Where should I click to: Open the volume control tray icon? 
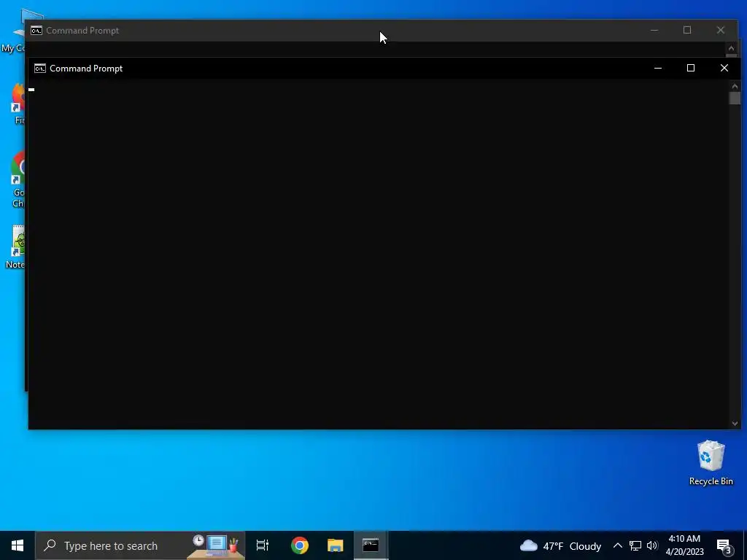(x=652, y=545)
